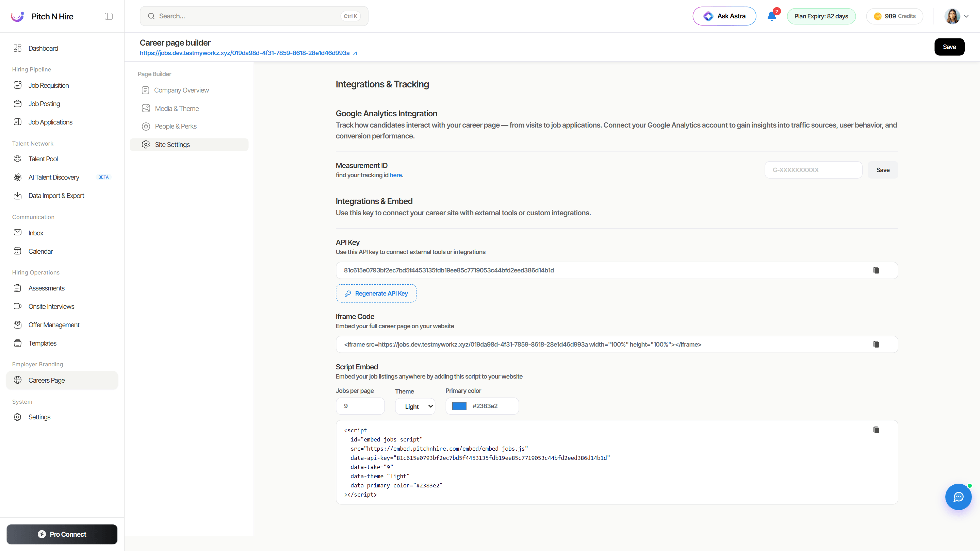Click the Job Posting briefcase icon
The image size is (980, 551).
(17, 103)
